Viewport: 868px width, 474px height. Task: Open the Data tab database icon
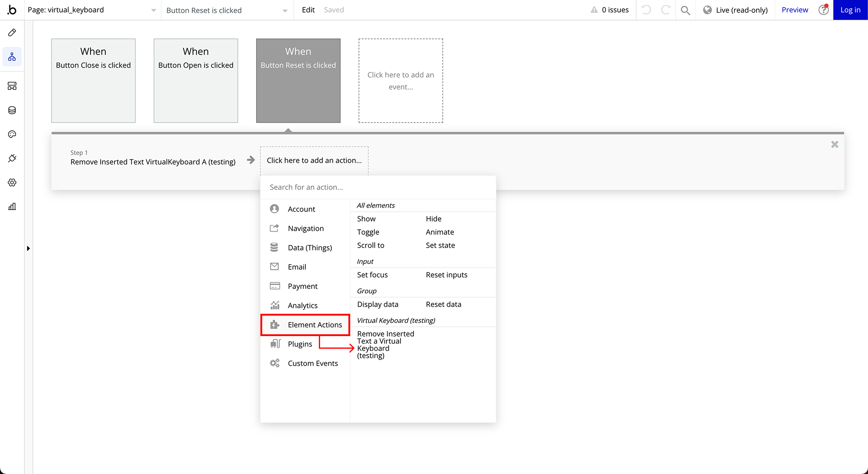pyautogui.click(x=12, y=110)
